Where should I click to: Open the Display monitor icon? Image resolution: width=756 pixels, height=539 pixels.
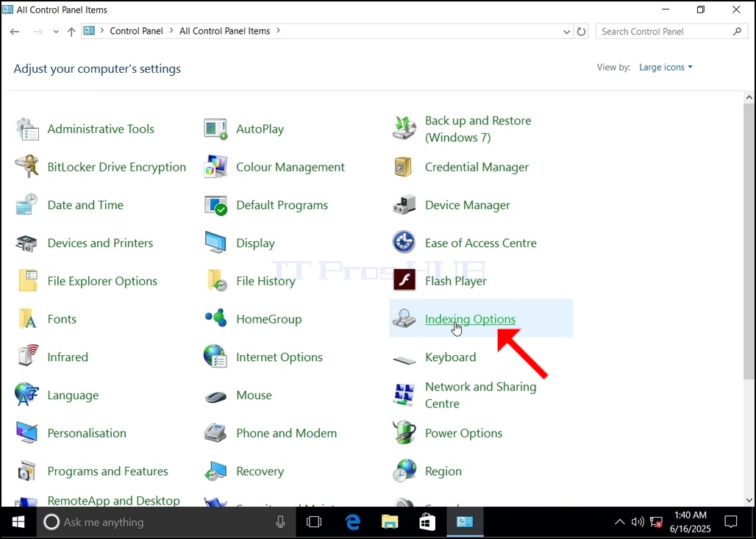215,243
